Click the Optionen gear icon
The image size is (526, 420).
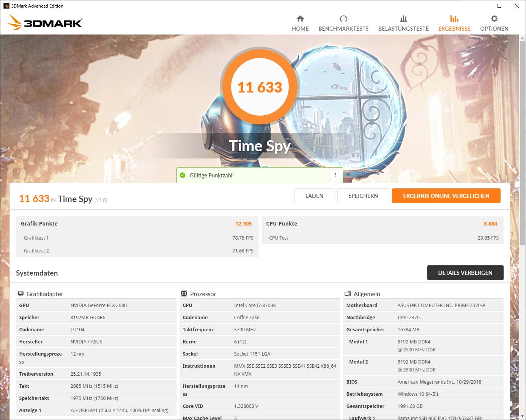click(x=494, y=19)
